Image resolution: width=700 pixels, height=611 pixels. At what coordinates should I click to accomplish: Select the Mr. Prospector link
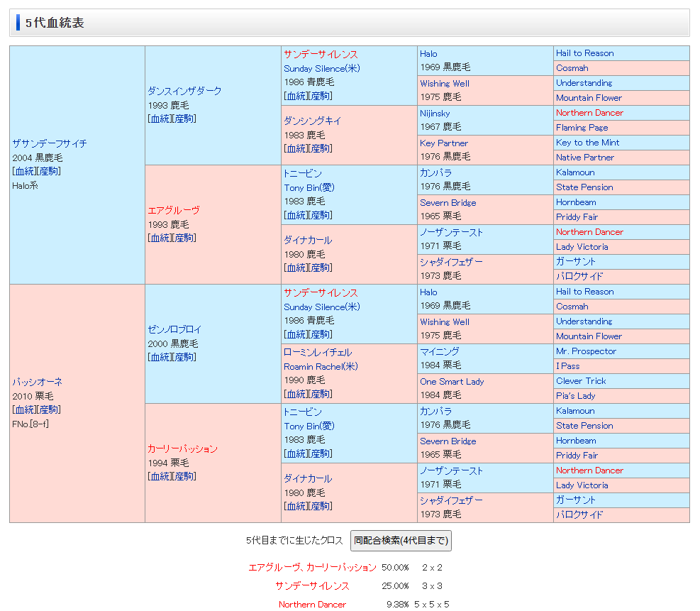586,351
